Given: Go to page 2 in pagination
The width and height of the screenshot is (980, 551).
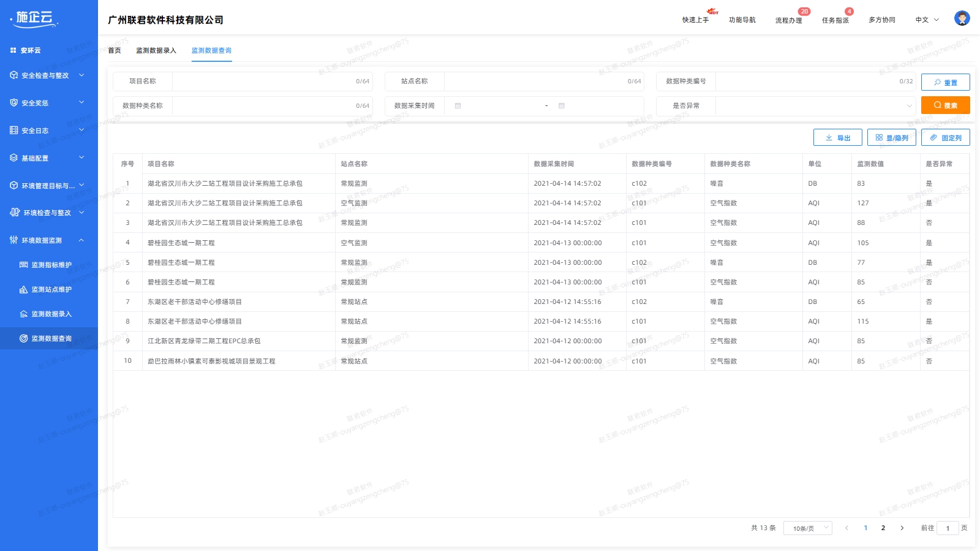Looking at the screenshot, I should pyautogui.click(x=883, y=528).
